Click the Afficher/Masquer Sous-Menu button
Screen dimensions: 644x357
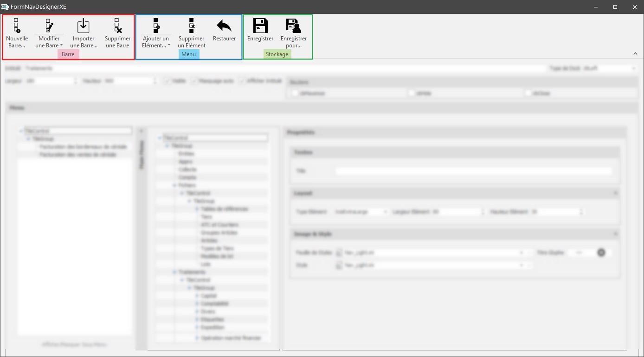pos(74,344)
